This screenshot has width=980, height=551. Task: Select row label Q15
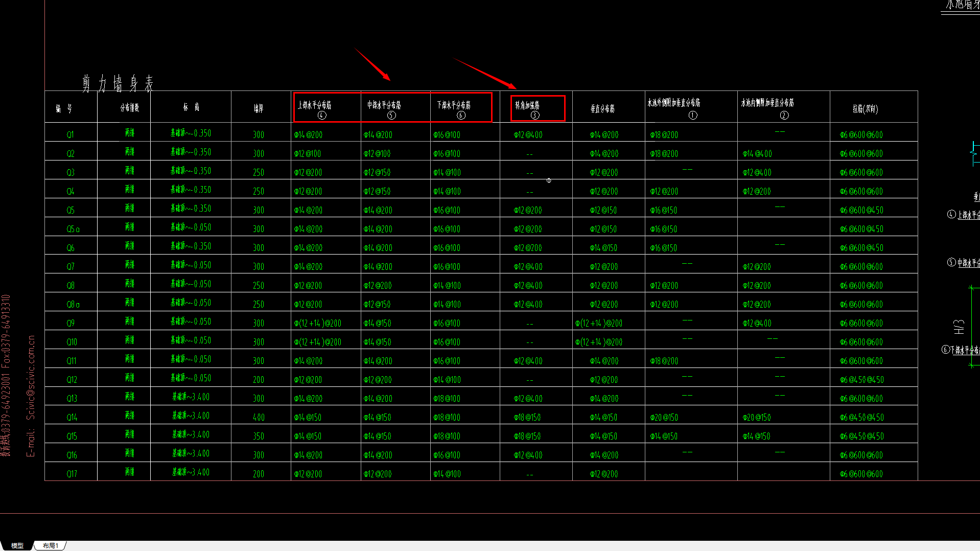point(72,437)
